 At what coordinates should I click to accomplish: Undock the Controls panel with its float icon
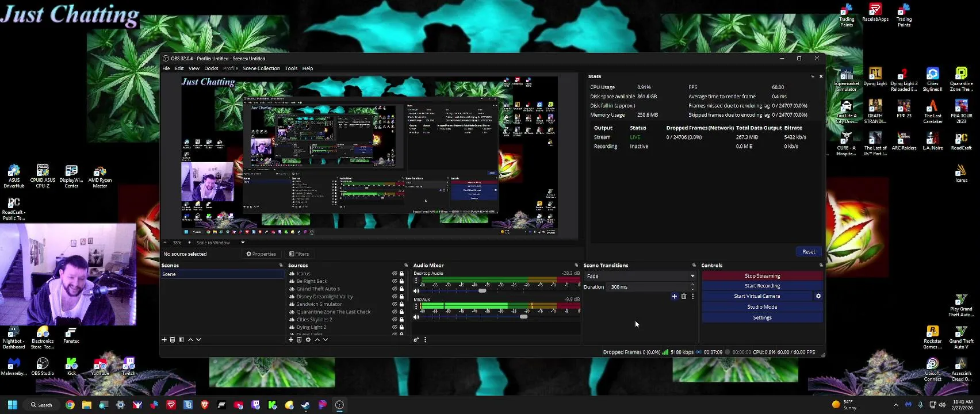[821, 265]
